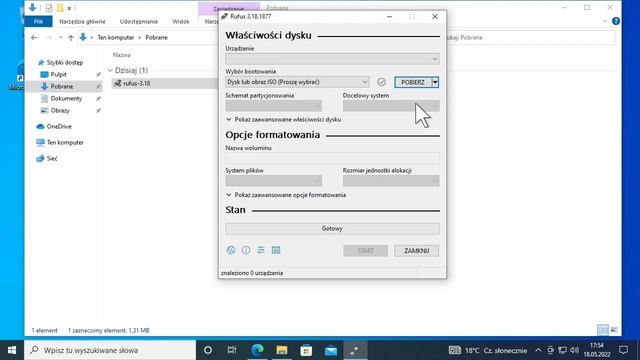The image size is (640, 360).
Task: Open the quick access toolbar down arrow icon
Action: [x=69, y=8]
